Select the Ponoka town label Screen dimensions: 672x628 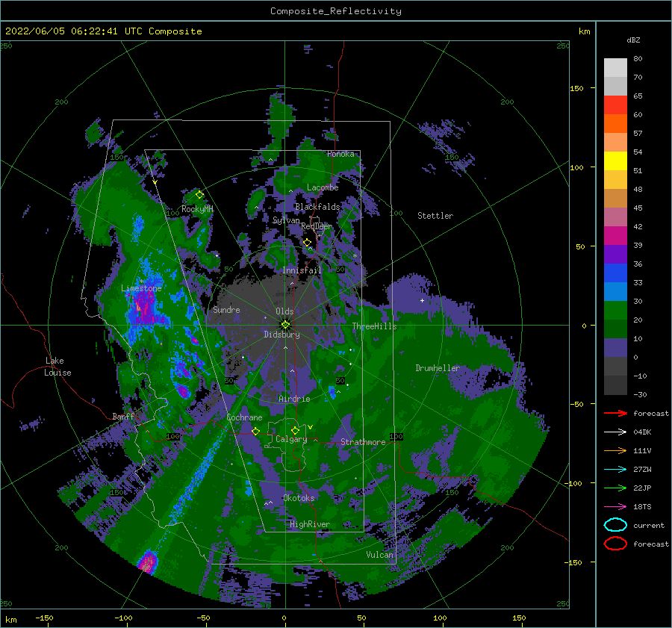point(340,154)
